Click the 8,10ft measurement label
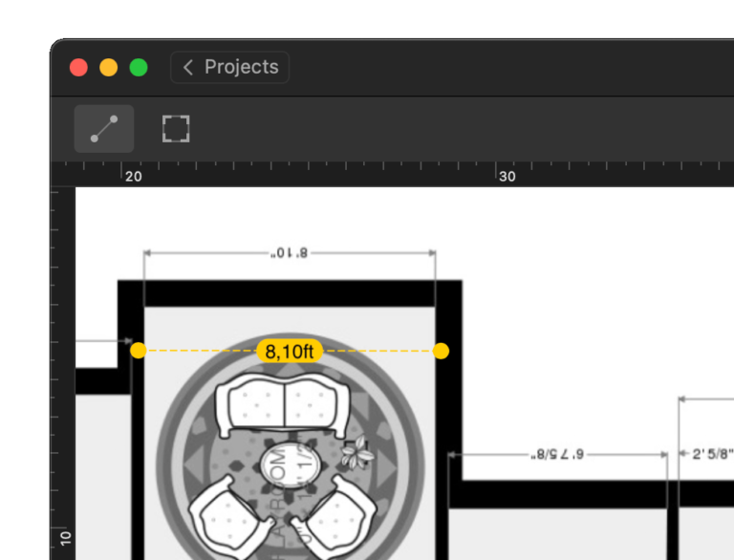This screenshot has width=734, height=560. [290, 351]
